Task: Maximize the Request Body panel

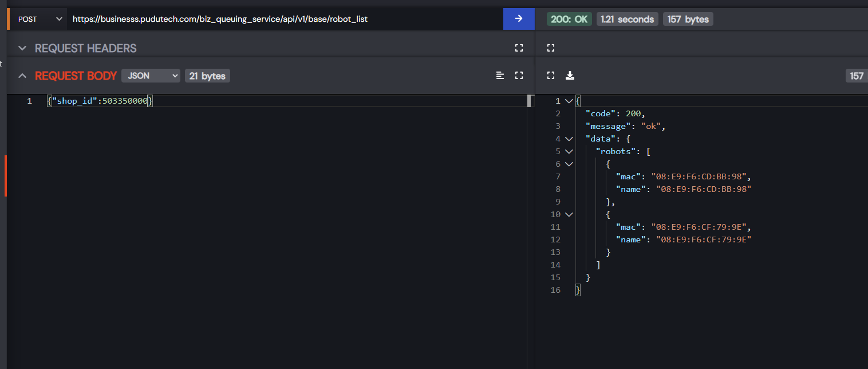Action: click(519, 75)
